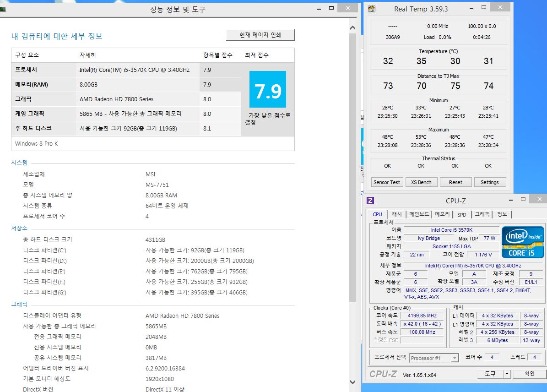The width and height of the screenshot is (547, 392).
Task: Click the scroll up arrow in performance window
Action: click(353, 28)
